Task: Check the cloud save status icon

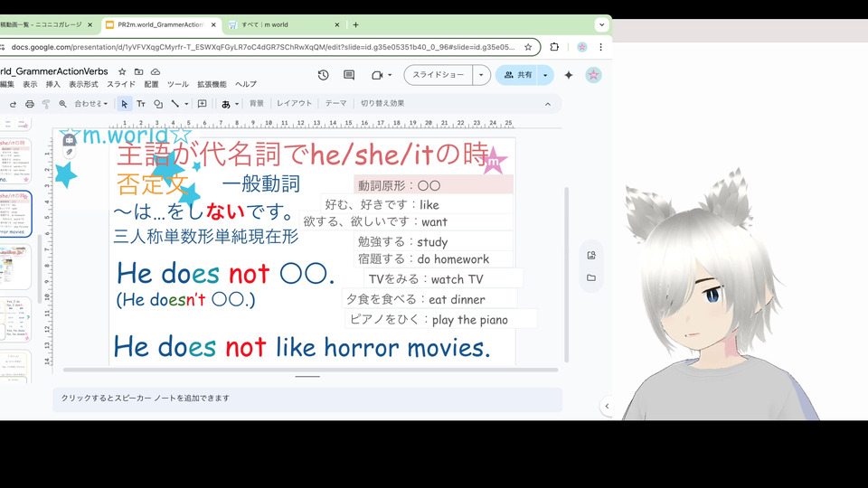Action: tap(156, 71)
